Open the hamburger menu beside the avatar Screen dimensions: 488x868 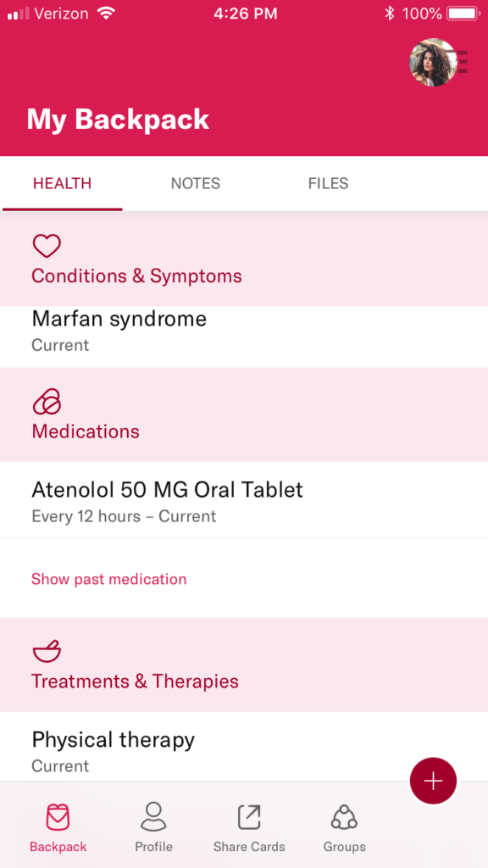[462, 62]
